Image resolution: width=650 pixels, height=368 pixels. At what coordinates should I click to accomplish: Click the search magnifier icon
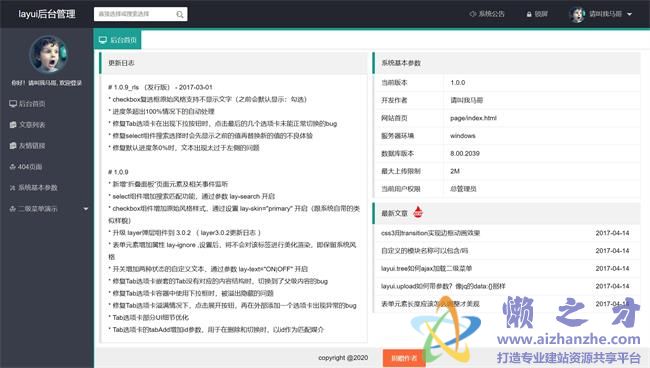180,15
